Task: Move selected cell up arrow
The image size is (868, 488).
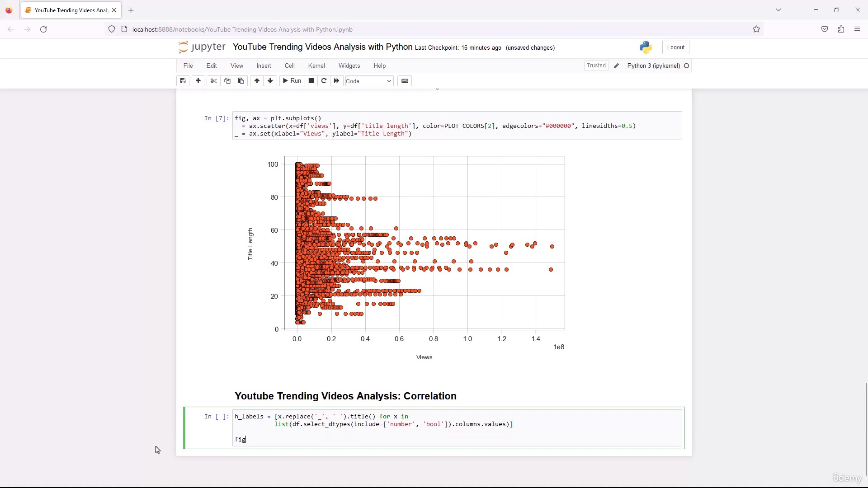Action: tap(257, 81)
